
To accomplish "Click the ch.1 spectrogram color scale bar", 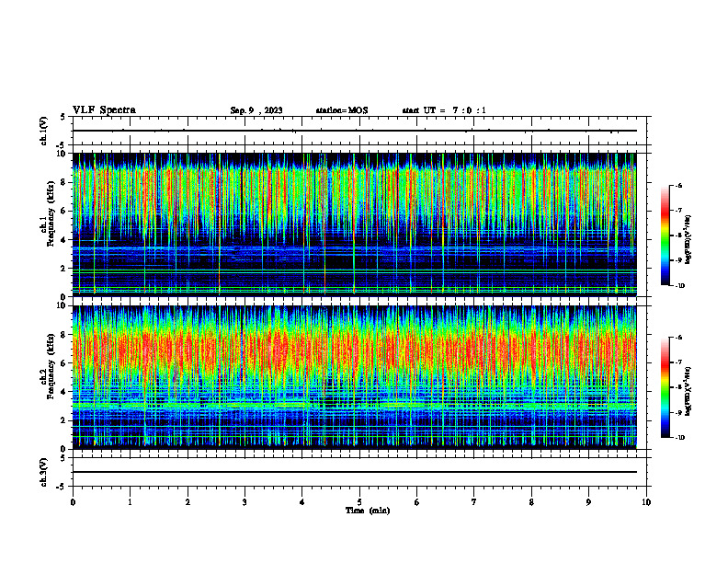I will pyautogui.click(x=665, y=236).
